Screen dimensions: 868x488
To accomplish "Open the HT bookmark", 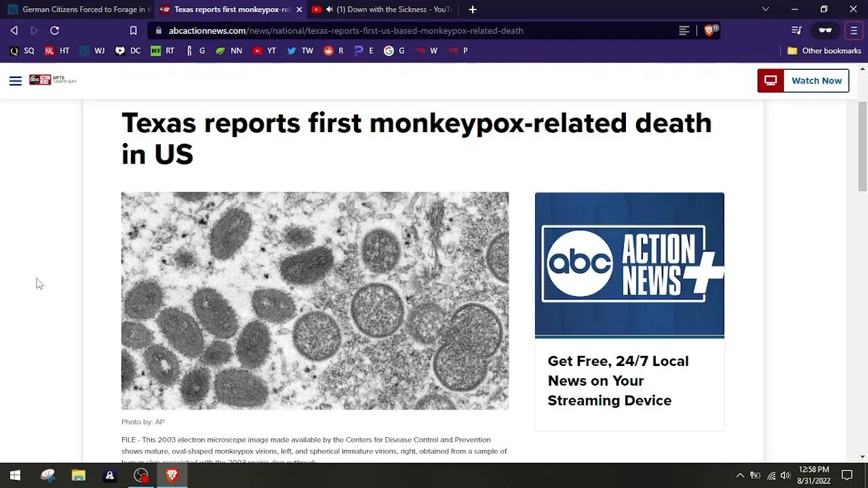I will coord(57,51).
